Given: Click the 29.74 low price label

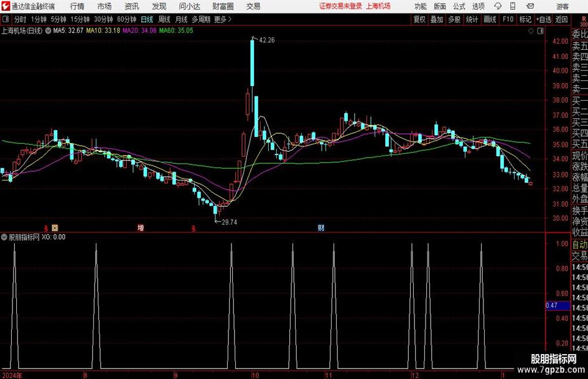Looking at the screenshot, I should (229, 222).
